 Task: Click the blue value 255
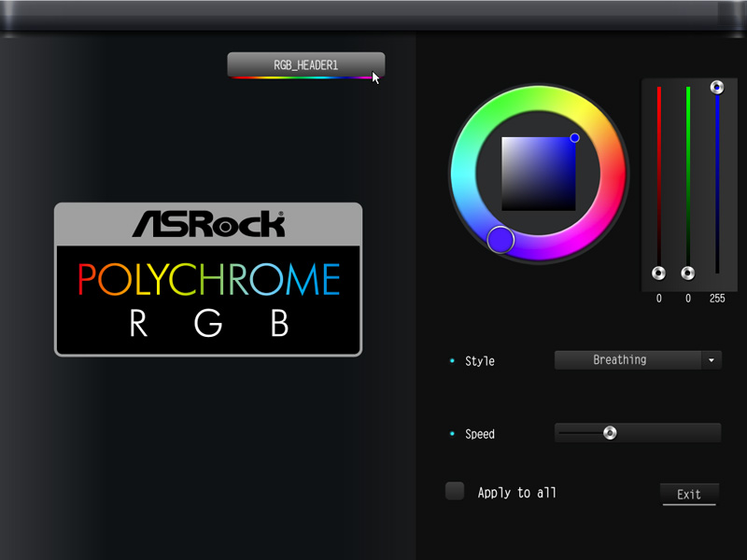click(717, 299)
